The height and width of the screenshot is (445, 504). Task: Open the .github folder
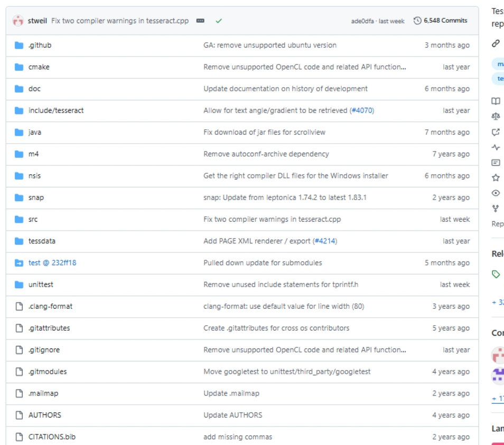[40, 45]
